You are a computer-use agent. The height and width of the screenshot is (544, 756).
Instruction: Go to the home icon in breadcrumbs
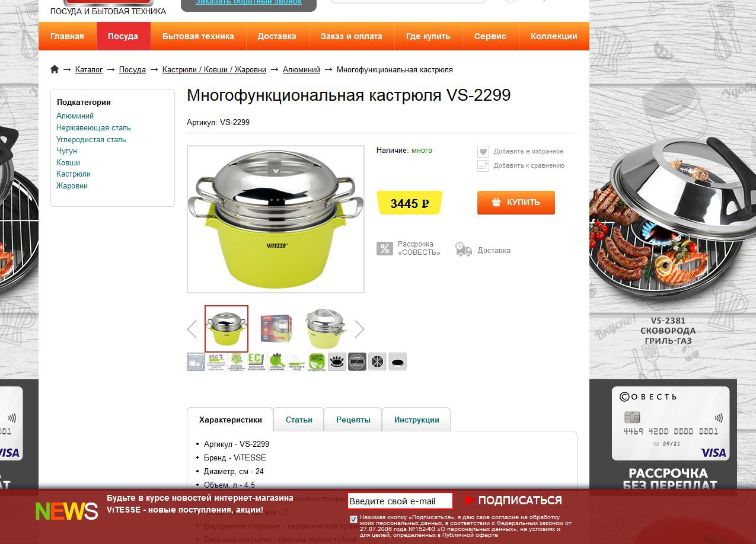pos(55,69)
